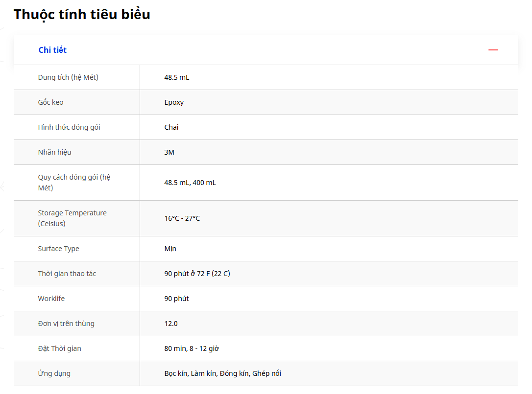The height and width of the screenshot is (394, 532).
Task: Click the "Hình thức đóng gói" label
Action: pyautogui.click(x=69, y=127)
